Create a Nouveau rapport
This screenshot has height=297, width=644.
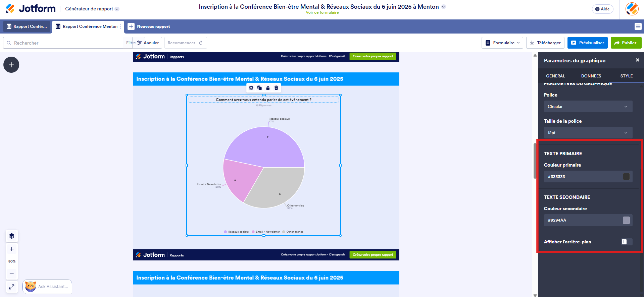coord(149,26)
